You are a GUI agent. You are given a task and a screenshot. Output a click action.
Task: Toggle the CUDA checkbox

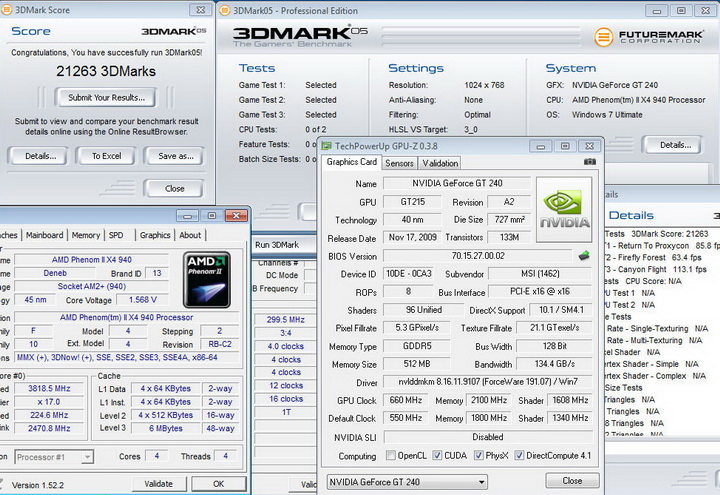coord(437,455)
